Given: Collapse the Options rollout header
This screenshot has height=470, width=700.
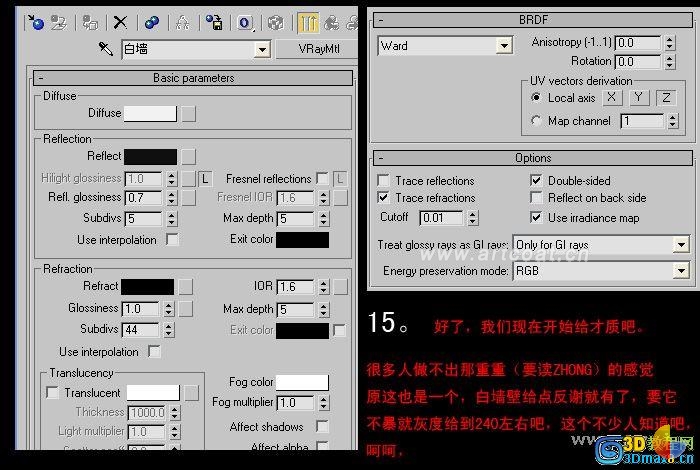Looking at the screenshot, I should click(533, 158).
